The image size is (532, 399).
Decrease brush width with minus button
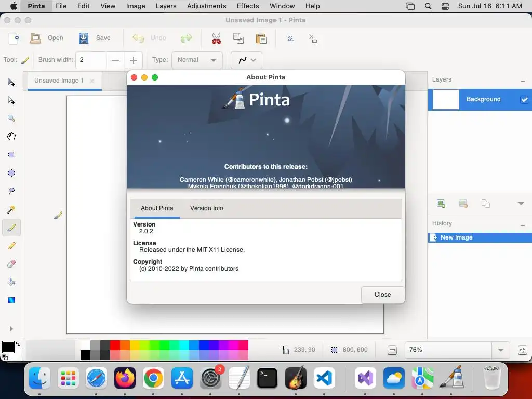tap(115, 60)
